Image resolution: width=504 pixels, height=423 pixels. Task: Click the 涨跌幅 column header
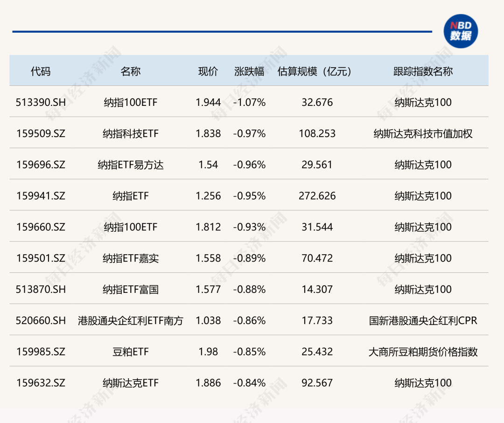coord(249,71)
